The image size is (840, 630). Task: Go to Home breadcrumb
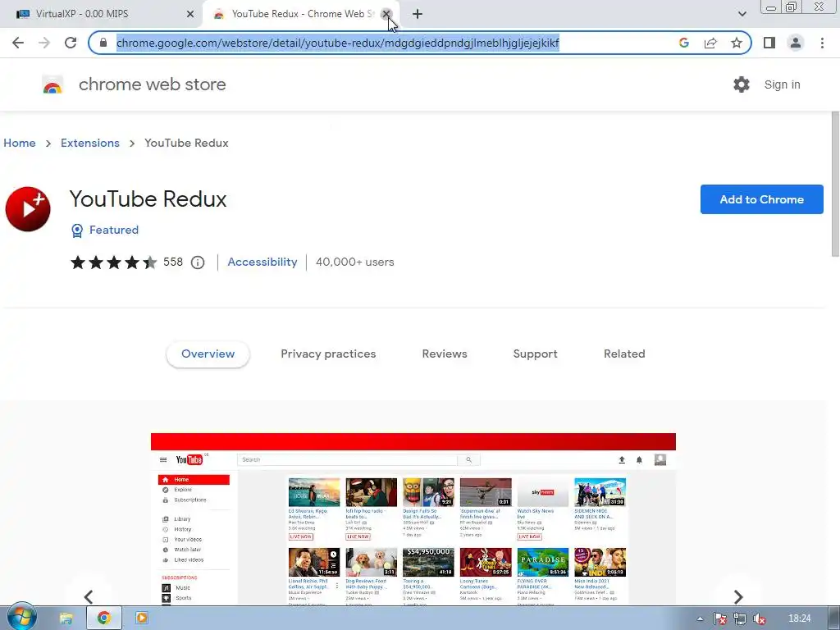pos(20,143)
